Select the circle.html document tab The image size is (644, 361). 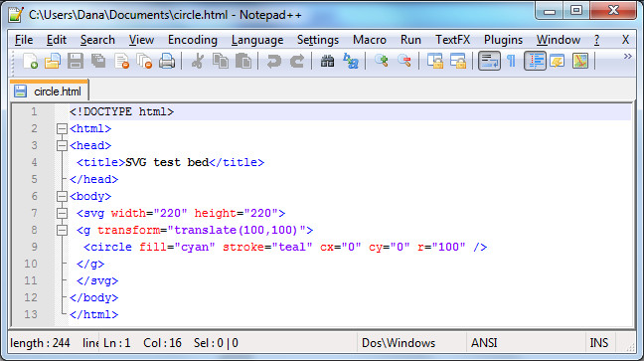tap(49, 91)
